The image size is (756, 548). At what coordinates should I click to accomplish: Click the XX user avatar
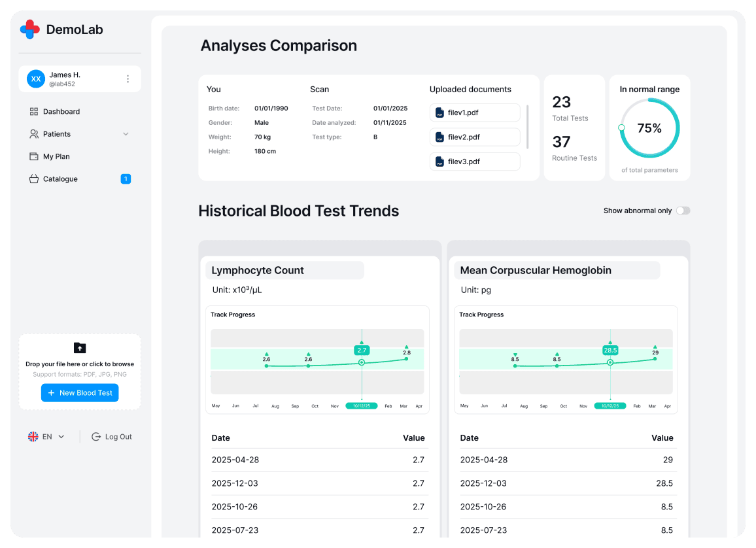click(36, 79)
